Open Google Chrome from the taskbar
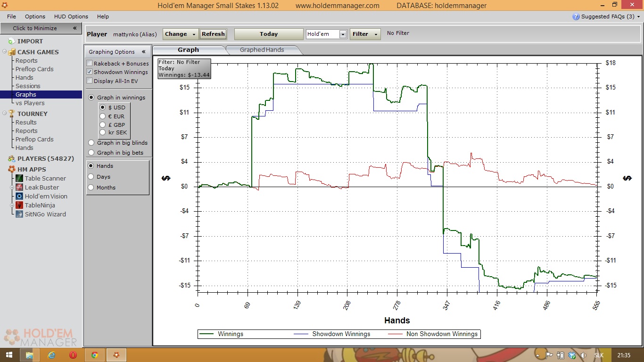This screenshot has height=362, width=644. click(95, 355)
